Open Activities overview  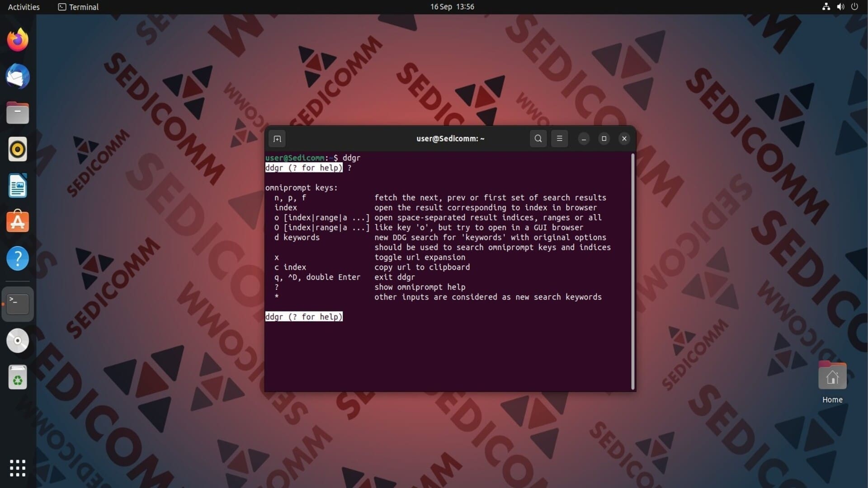point(24,7)
